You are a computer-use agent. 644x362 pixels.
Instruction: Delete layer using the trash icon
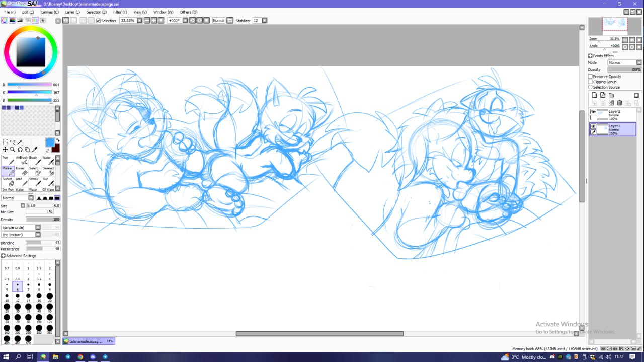[619, 103]
